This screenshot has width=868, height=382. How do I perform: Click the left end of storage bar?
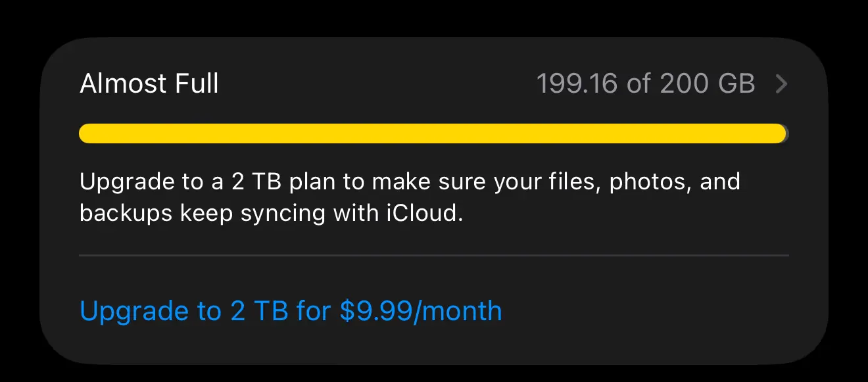click(87, 133)
